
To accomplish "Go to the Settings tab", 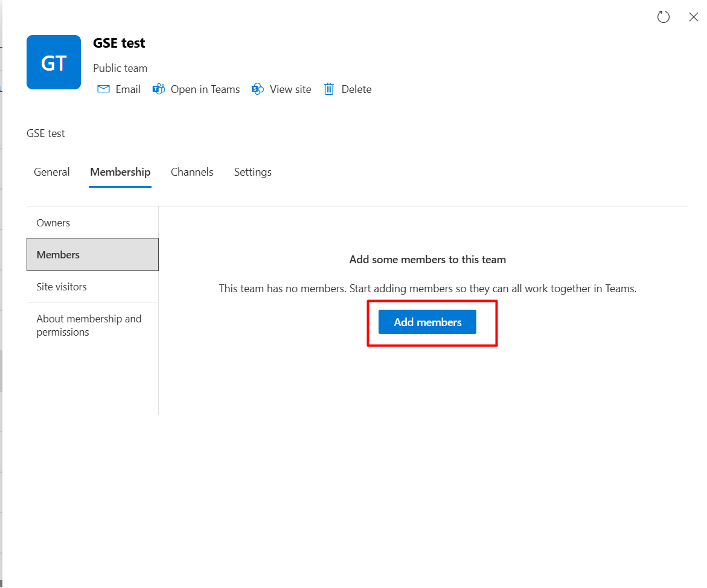I will pyautogui.click(x=252, y=172).
